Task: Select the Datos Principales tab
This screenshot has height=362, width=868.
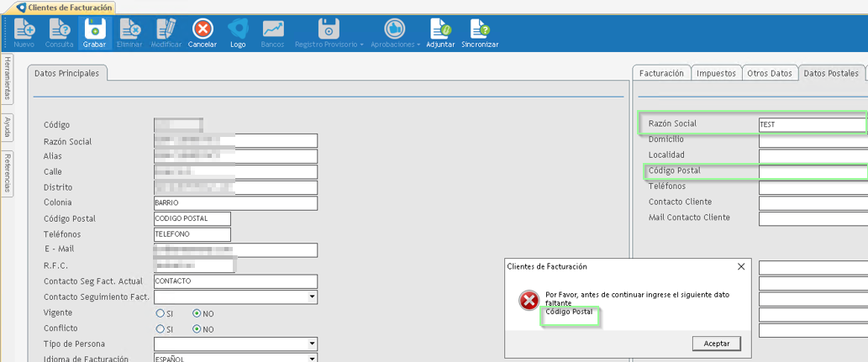Action: pos(67,73)
